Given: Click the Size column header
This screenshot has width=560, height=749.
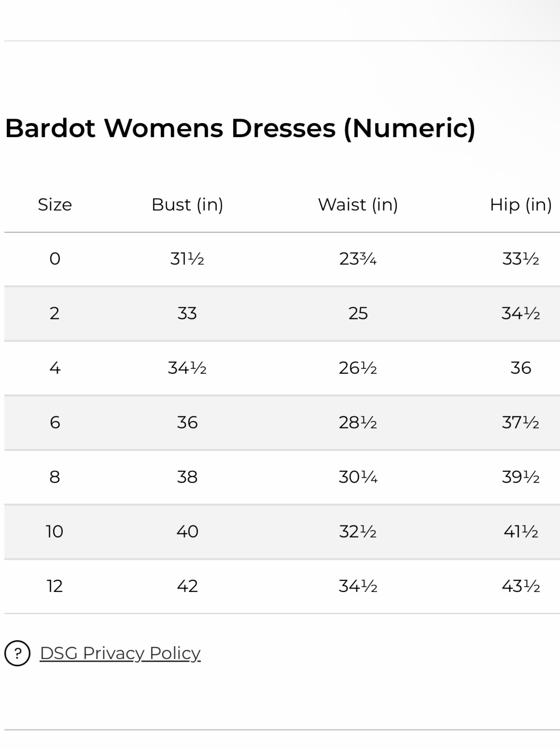Looking at the screenshot, I should 55,204.
